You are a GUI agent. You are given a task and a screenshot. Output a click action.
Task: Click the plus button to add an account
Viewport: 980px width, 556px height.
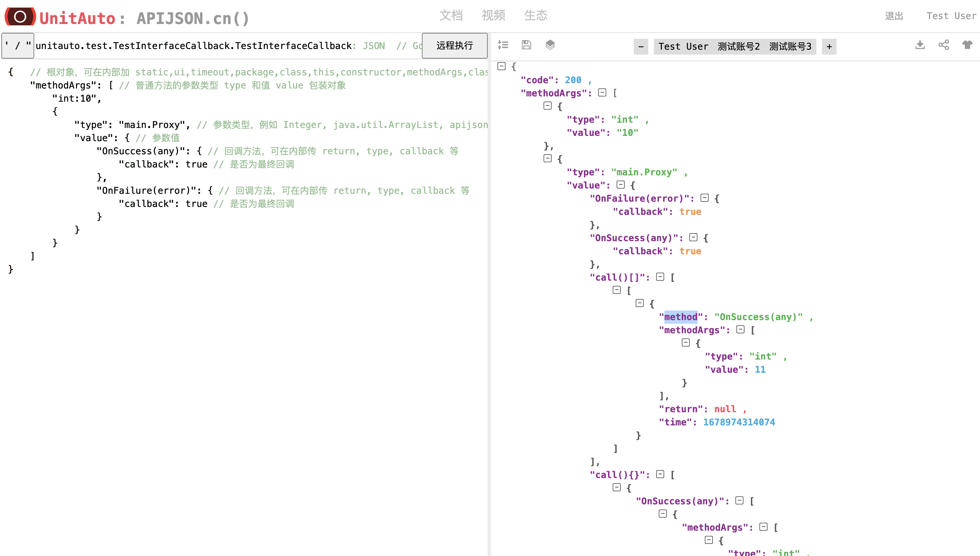point(829,47)
